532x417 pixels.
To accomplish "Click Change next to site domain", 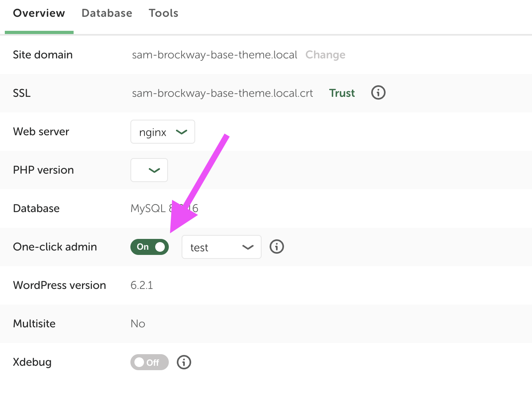I will coord(325,55).
